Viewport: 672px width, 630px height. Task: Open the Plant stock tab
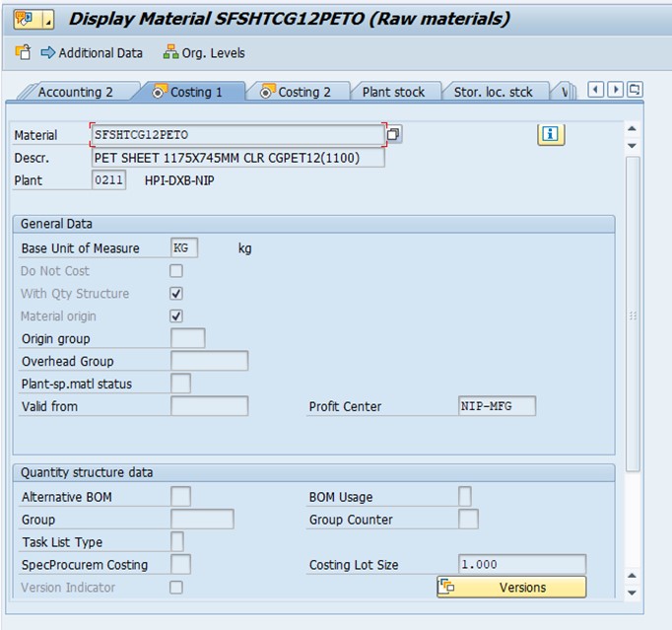click(393, 92)
